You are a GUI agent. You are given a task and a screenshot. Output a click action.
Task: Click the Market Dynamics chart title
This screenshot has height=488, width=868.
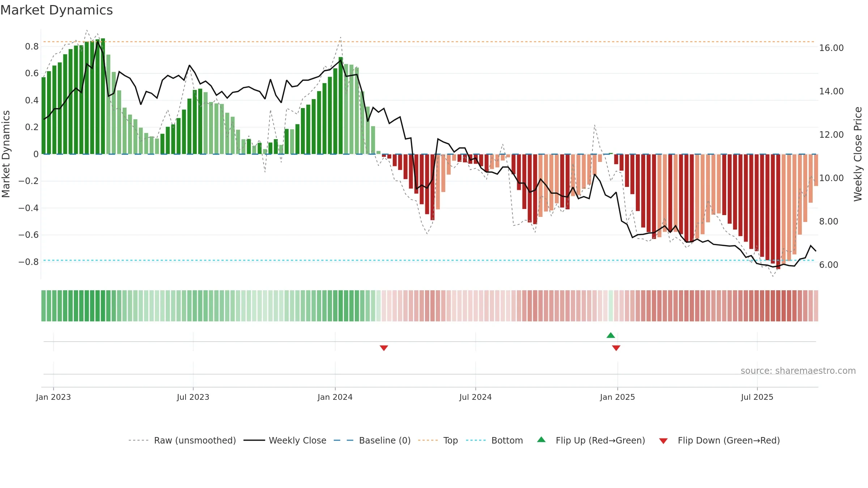[57, 10]
